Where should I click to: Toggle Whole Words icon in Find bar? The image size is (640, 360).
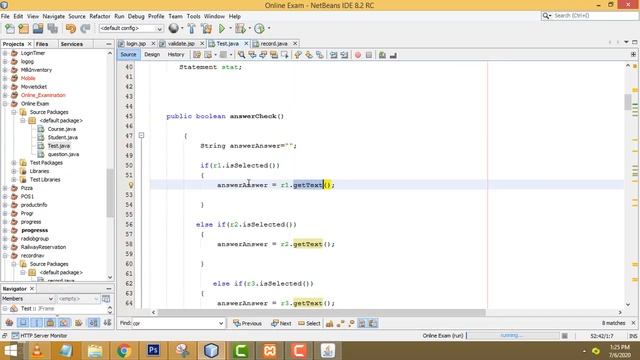point(340,323)
